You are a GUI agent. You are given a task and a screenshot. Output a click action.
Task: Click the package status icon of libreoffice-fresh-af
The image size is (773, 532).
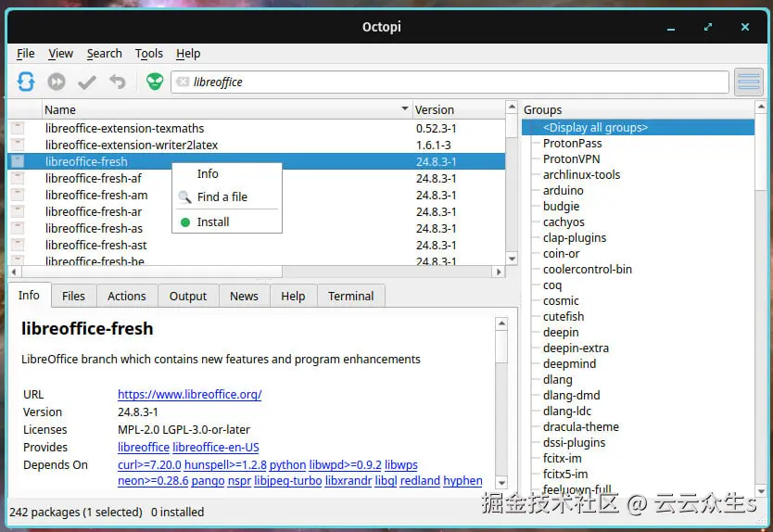(x=18, y=178)
